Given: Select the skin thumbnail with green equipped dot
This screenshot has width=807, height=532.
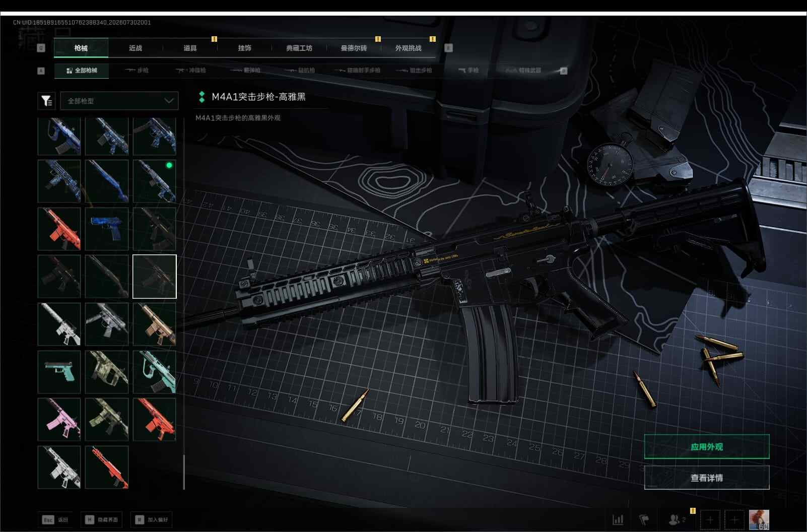Looking at the screenshot, I should [155, 181].
